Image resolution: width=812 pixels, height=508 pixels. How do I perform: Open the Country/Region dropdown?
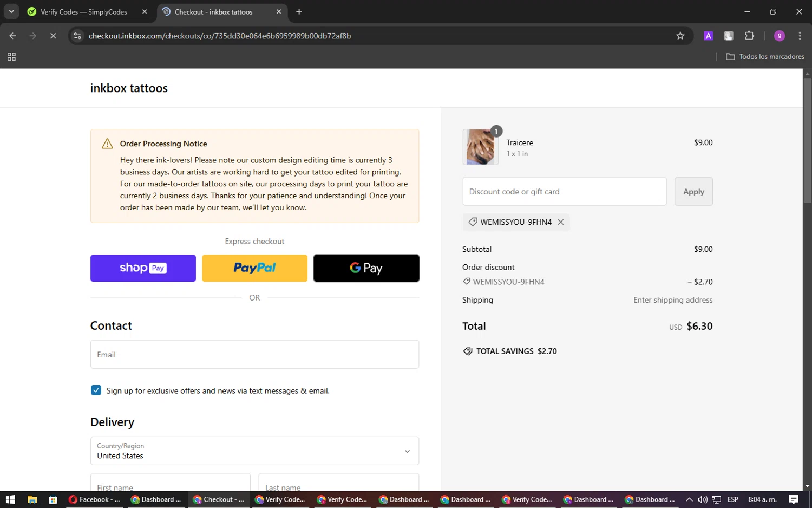(254, 451)
